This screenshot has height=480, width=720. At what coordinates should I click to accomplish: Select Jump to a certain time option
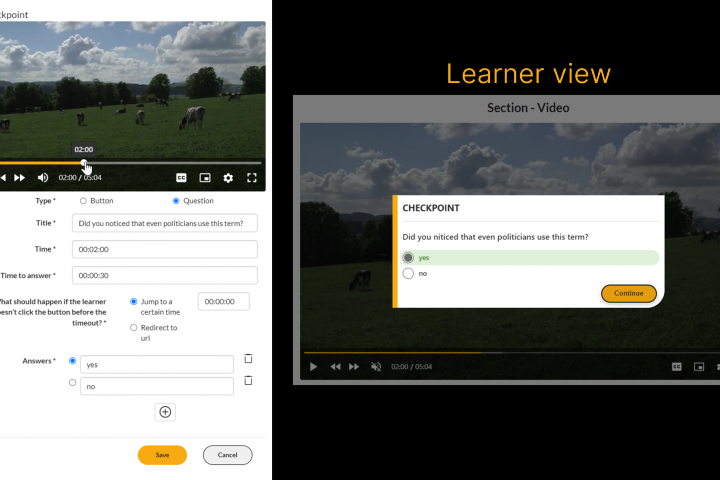pos(134,302)
